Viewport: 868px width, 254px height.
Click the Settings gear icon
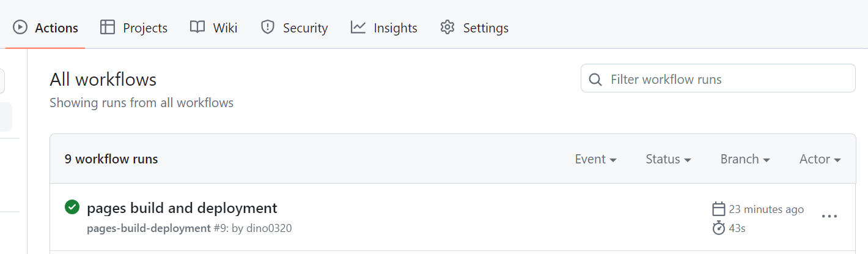pos(447,28)
